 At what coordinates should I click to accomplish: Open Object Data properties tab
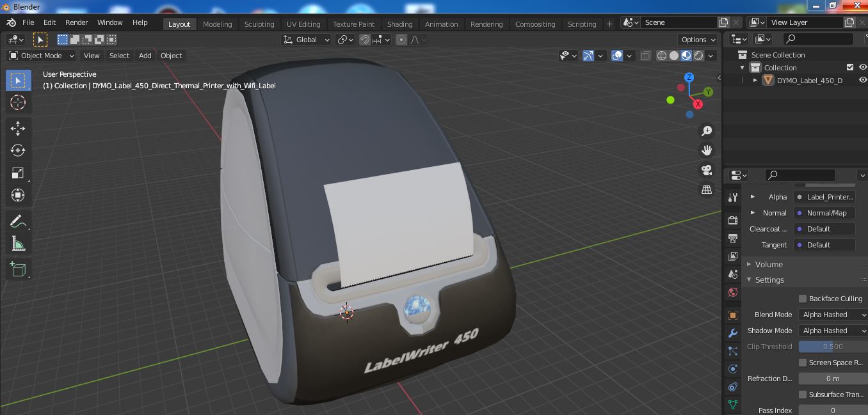(733, 405)
